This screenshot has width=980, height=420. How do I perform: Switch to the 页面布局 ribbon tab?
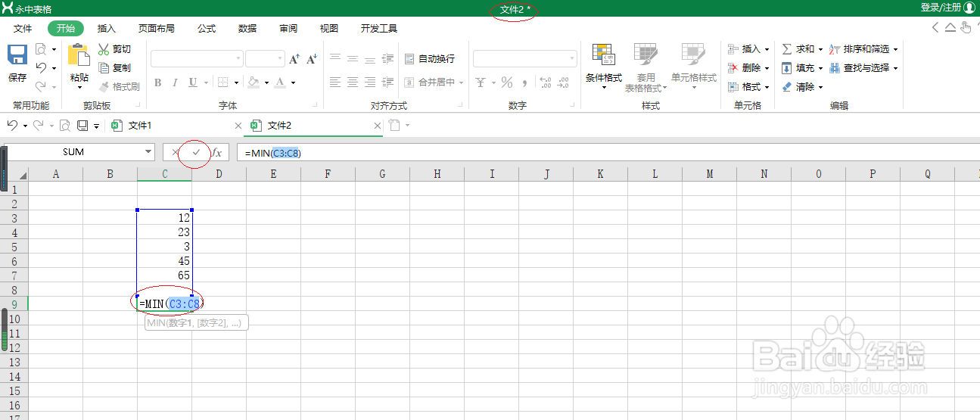tap(156, 28)
